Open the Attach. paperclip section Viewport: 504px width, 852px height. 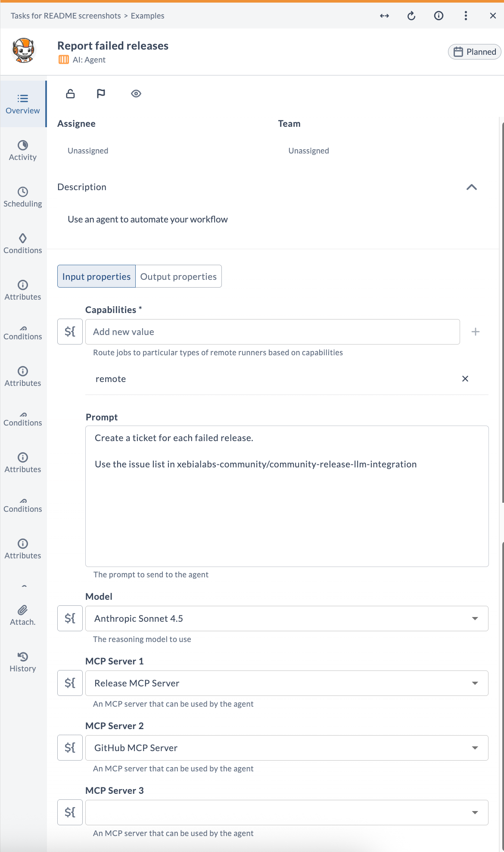(x=23, y=615)
